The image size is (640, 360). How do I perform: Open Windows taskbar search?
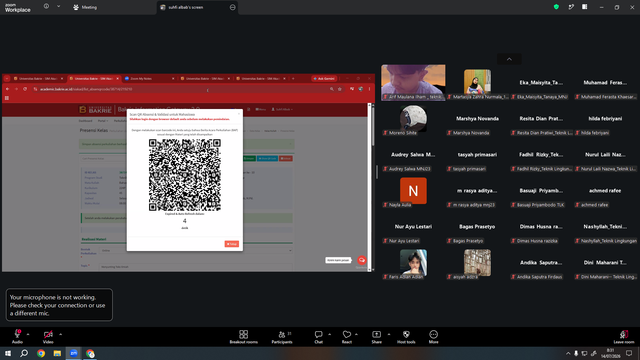24,353
